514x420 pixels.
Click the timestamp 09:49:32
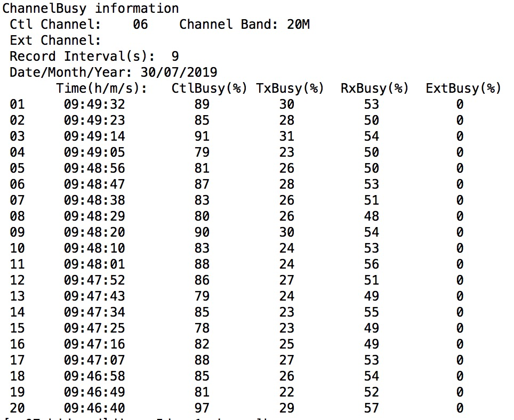(x=94, y=104)
